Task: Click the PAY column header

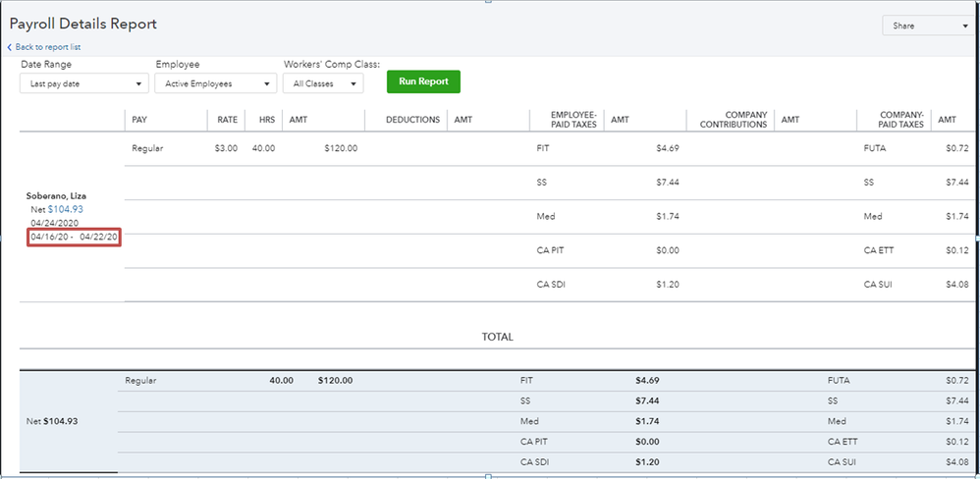Action: [140, 120]
